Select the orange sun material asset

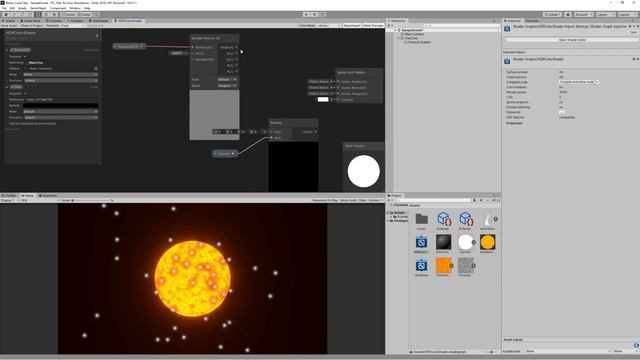click(x=488, y=242)
